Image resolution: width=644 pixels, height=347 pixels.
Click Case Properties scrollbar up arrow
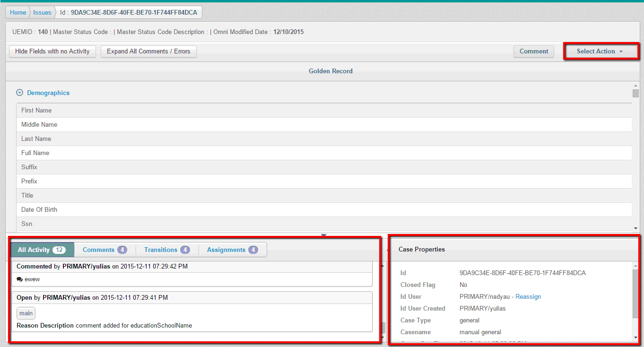pyautogui.click(x=635, y=266)
